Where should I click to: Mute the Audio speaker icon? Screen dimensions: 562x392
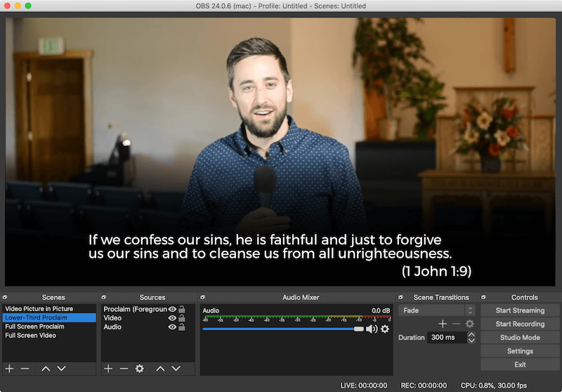pos(372,329)
